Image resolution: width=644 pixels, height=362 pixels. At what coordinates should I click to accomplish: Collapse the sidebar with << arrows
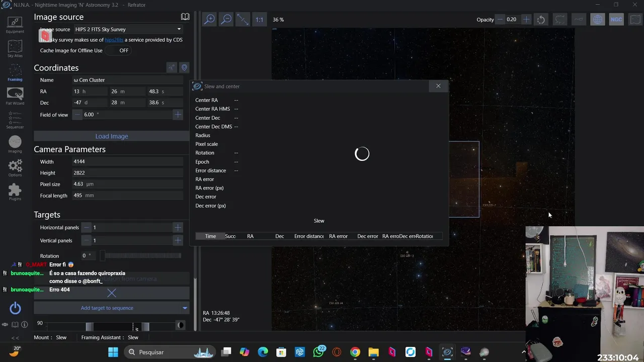15,338
